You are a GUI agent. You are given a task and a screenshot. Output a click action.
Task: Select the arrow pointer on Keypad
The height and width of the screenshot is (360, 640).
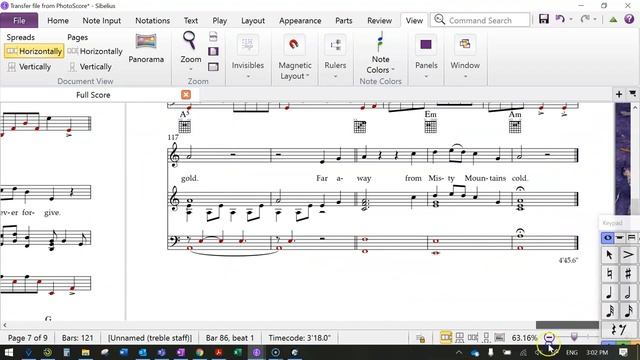pos(609,255)
